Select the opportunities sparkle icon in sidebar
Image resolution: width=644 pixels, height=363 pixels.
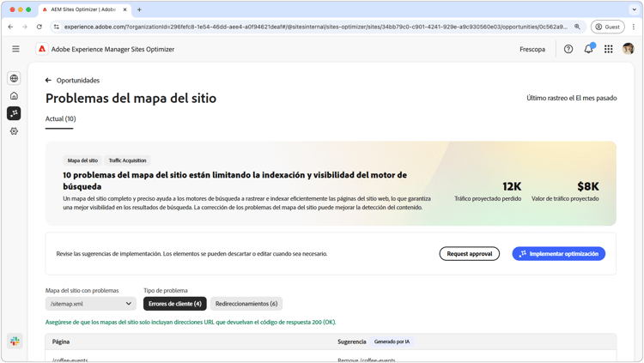(x=14, y=113)
